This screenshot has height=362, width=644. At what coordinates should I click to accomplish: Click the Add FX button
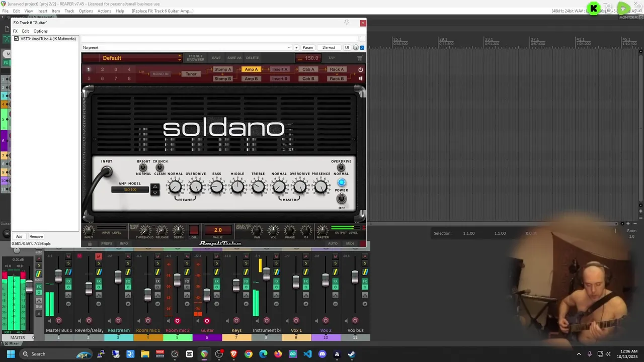coord(19,236)
